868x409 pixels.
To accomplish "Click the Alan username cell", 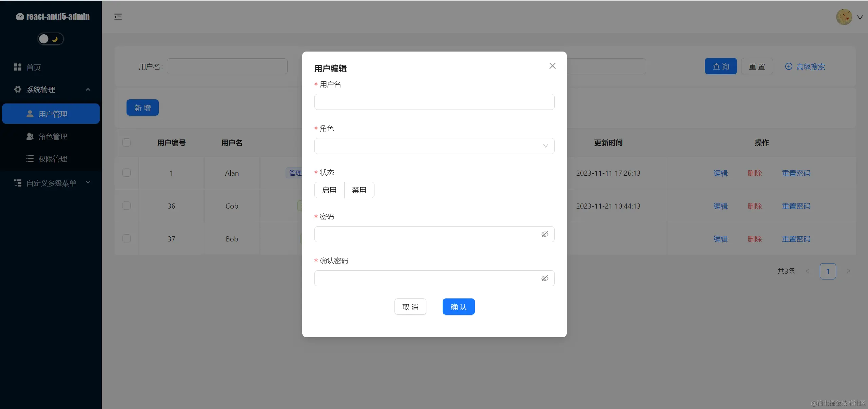I will pos(232,173).
